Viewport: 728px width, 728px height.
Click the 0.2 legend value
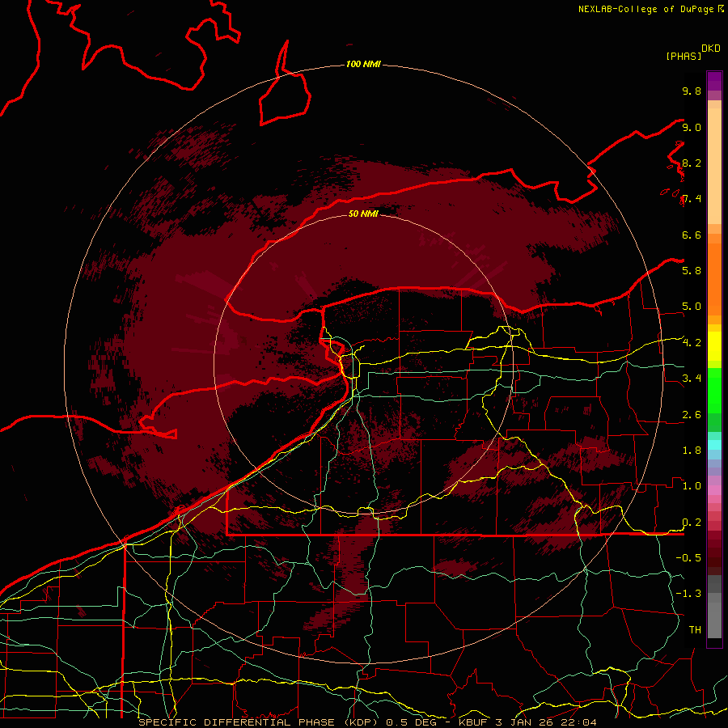[x=692, y=522]
